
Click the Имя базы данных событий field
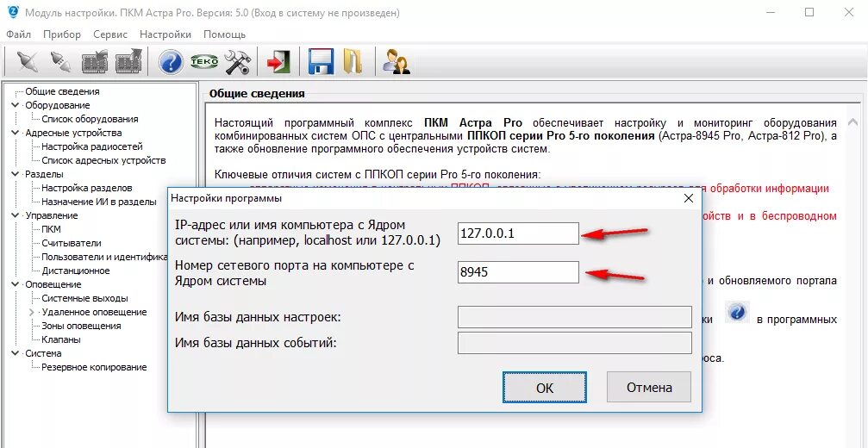(575, 343)
